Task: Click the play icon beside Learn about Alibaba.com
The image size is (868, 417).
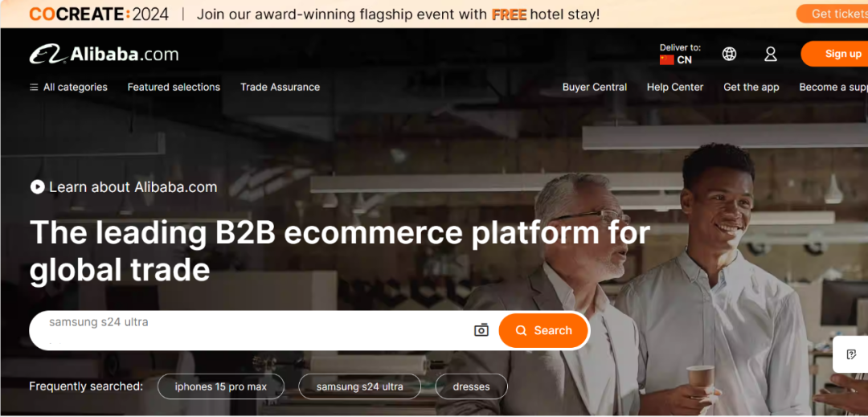Action: [x=37, y=187]
